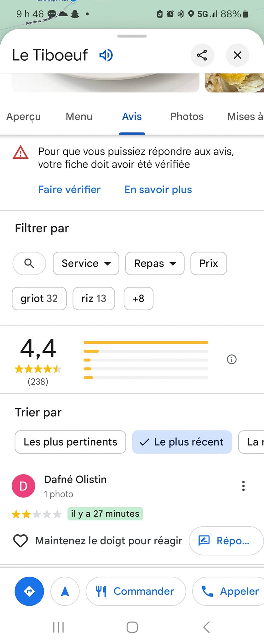Viewport: 264px width, 644px height.
Task: Toggle the 'griot 32' keyword filter
Action: 39,298
